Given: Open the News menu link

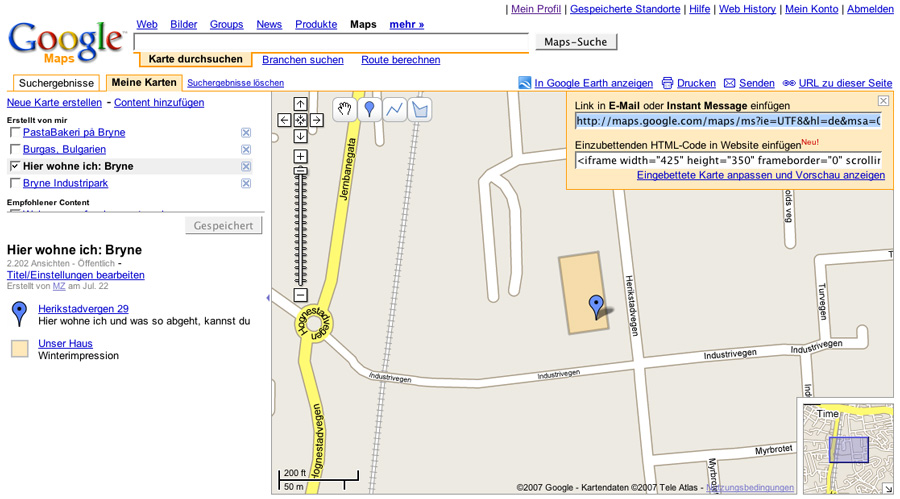Looking at the screenshot, I should coord(269,24).
